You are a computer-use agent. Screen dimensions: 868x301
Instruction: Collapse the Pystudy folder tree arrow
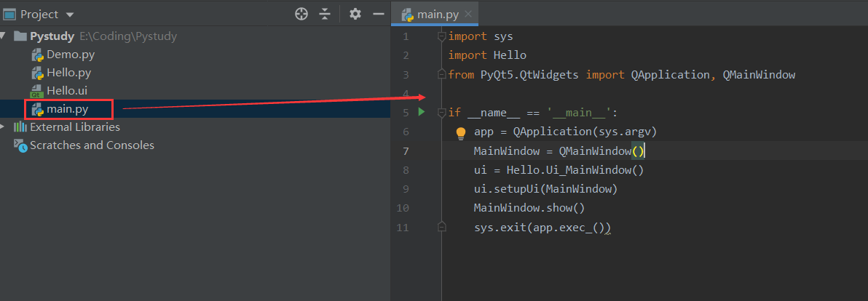pyautogui.click(x=4, y=36)
